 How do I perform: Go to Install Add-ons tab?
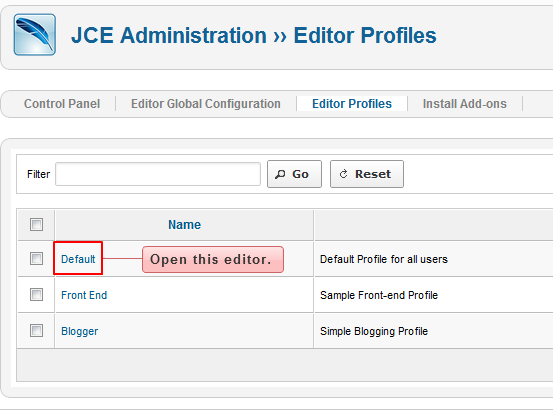pos(464,104)
